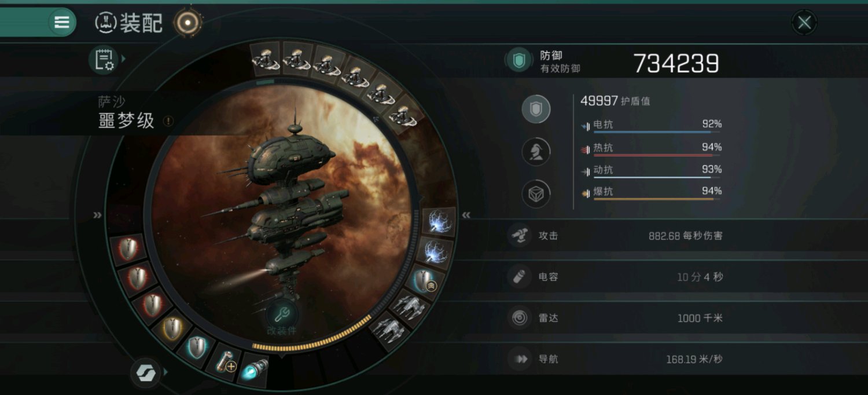Click the ship warning info icon

[x=168, y=121]
